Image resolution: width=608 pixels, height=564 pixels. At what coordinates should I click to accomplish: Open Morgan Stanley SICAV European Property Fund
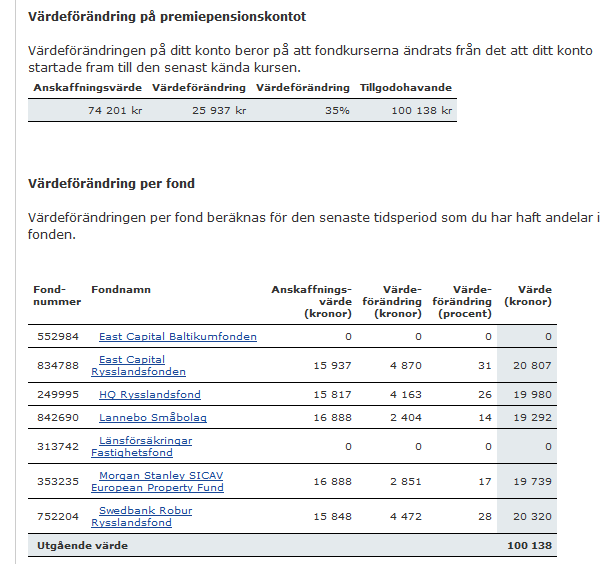(157, 481)
